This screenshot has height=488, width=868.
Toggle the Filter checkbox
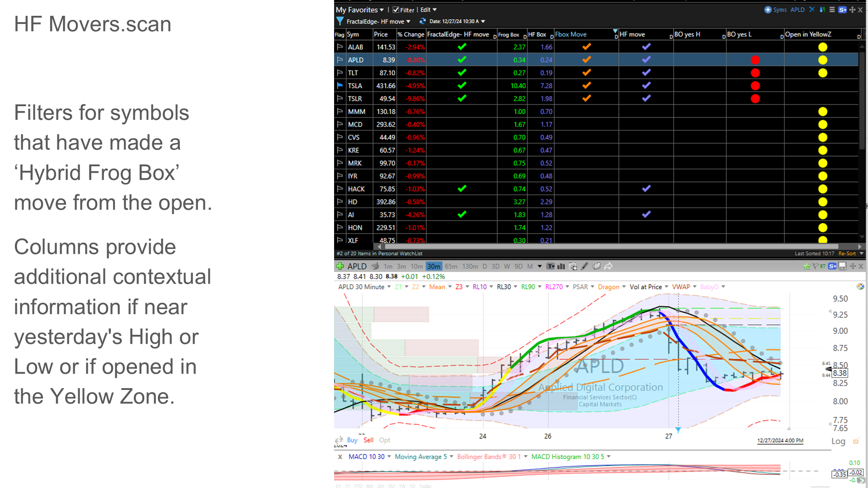click(x=396, y=10)
